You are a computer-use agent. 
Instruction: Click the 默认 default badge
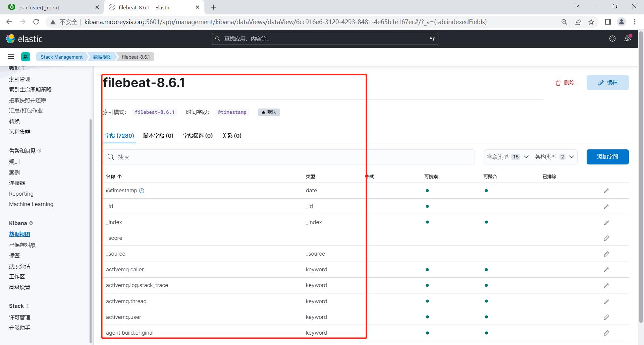[269, 112]
